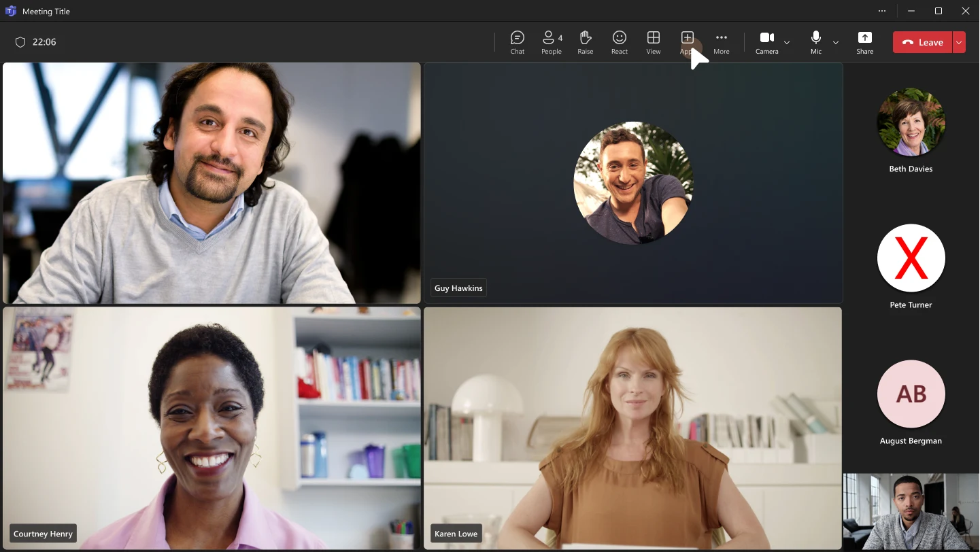The image size is (980, 552).
Task: Select Pete Turner participant avatar
Action: (x=911, y=258)
